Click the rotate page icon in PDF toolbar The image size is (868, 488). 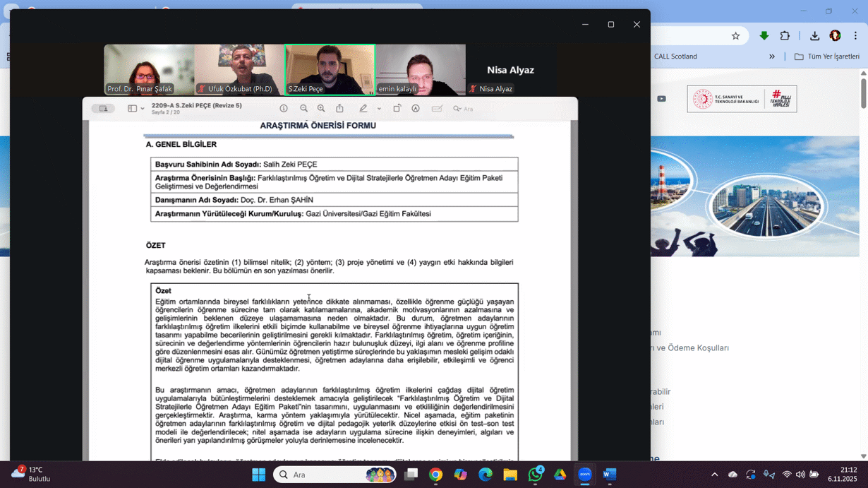(397, 109)
